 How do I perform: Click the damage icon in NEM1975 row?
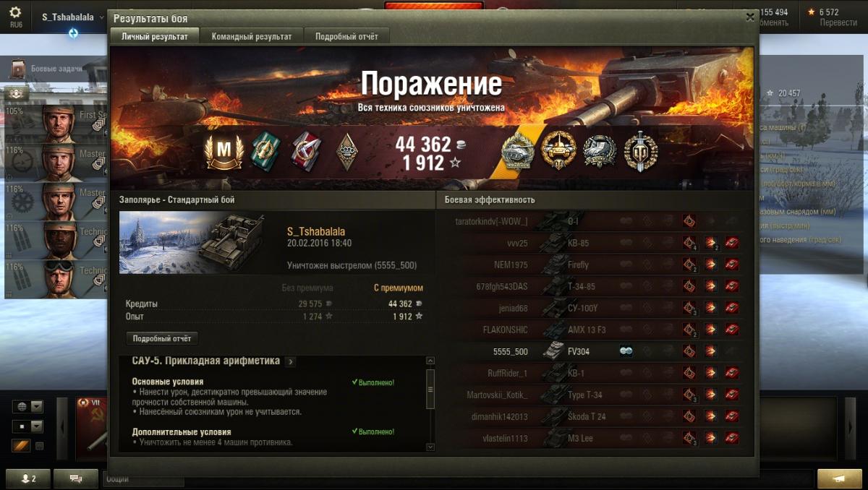click(x=711, y=265)
